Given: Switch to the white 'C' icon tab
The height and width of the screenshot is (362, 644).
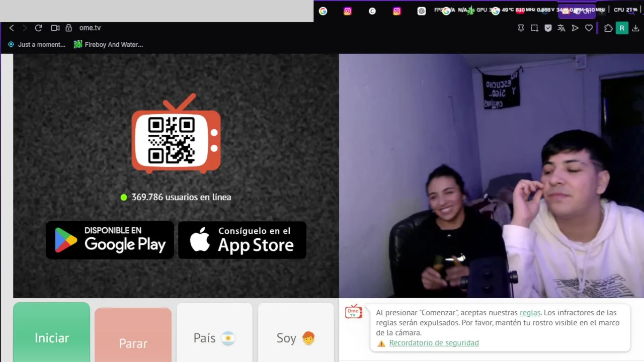Looking at the screenshot, I should pos(372,11).
